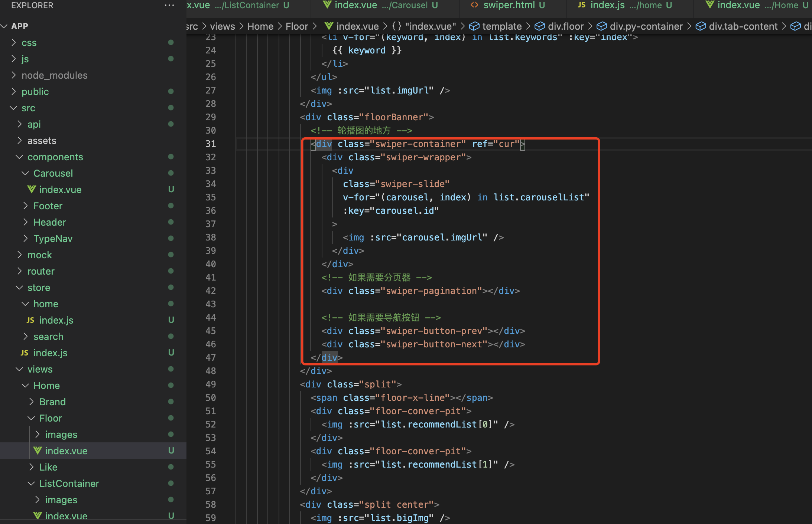Image resolution: width=812 pixels, height=524 pixels.
Task: Click the braces icon before "index.vue" breadcrumb
Action: coord(397,26)
